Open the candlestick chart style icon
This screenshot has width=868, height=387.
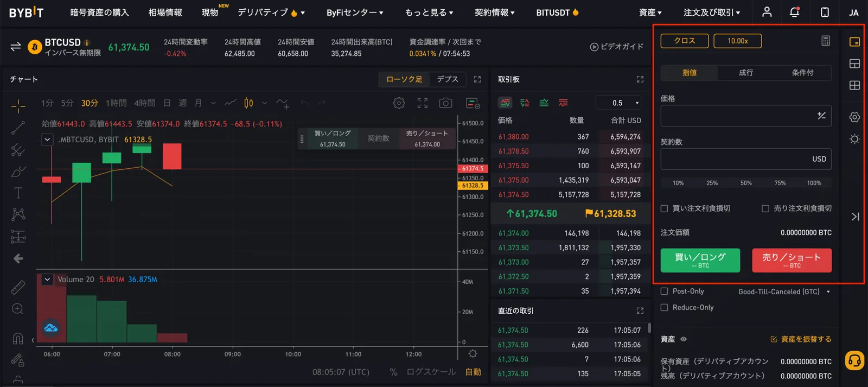248,103
